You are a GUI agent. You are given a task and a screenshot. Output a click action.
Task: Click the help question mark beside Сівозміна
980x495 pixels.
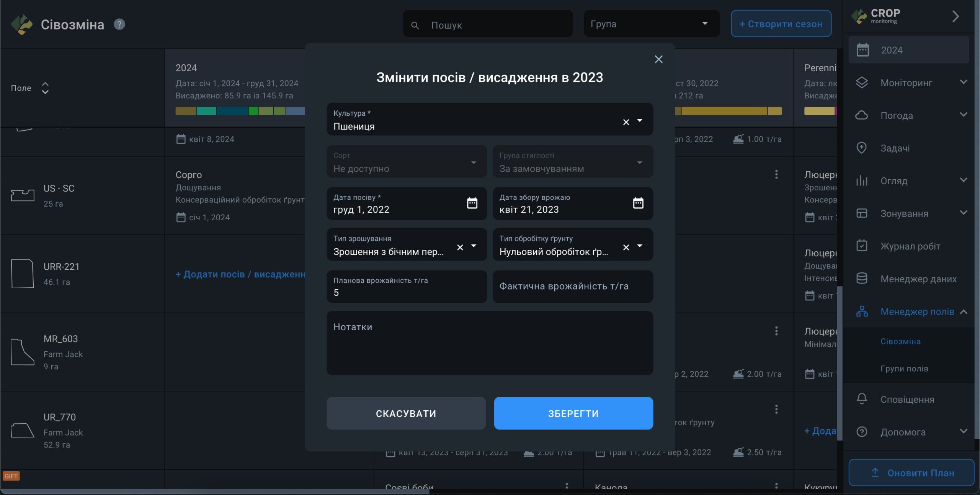pyautogui.click(x=119, y=25)
